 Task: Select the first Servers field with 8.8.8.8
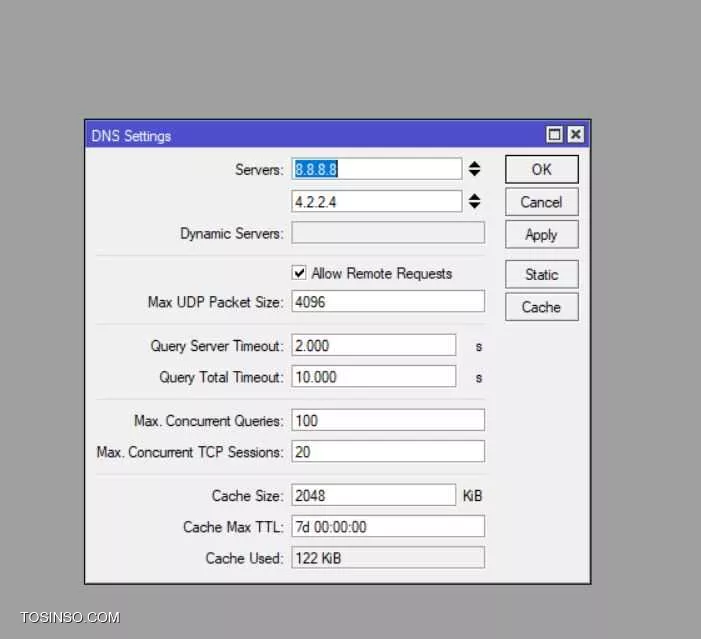pos(376,169)
